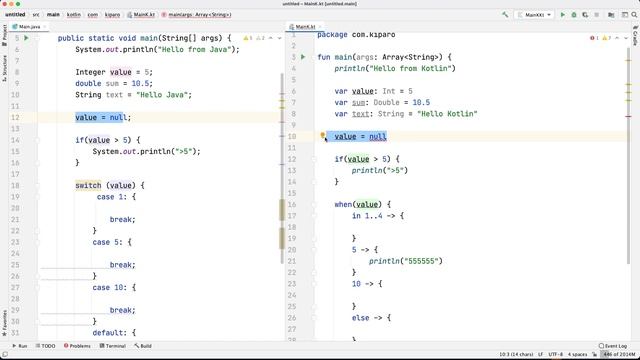Click the 'else -> {' line in Kotlin editor
This screenshot has height=360, width=640.
tap(371, 318)
